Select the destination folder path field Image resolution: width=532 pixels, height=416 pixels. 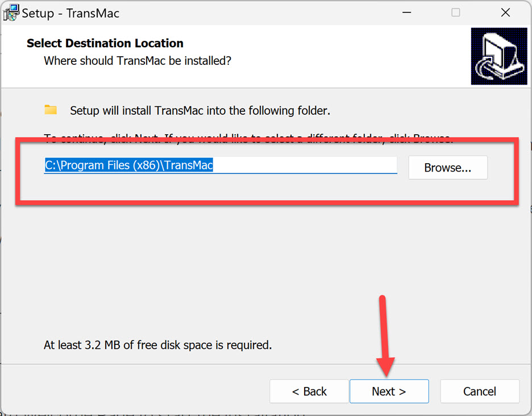coord(221,165)
